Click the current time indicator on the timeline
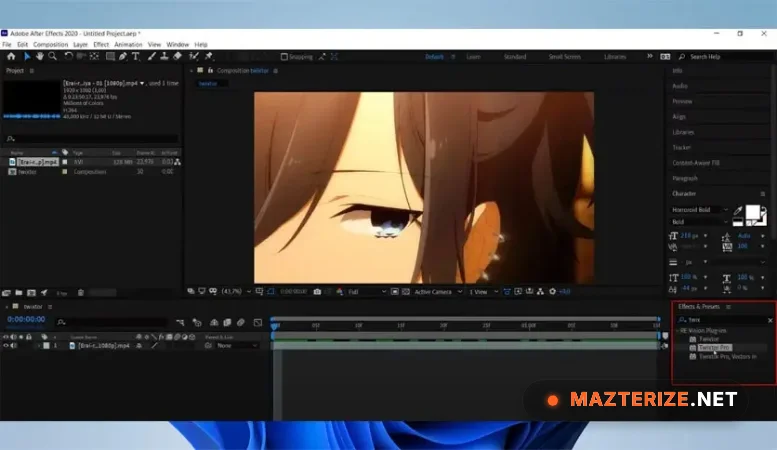Viewport: 777px width, 450px height. [274, 325]
